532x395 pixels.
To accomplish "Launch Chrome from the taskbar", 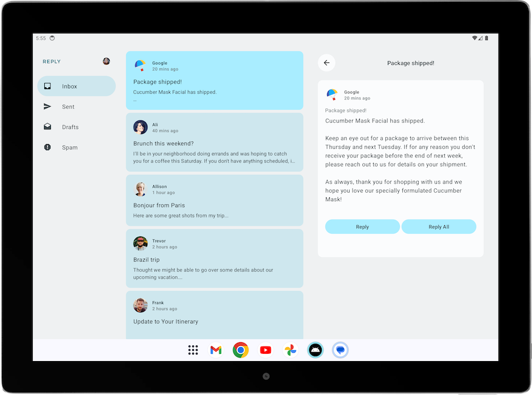I will point(240,350).
